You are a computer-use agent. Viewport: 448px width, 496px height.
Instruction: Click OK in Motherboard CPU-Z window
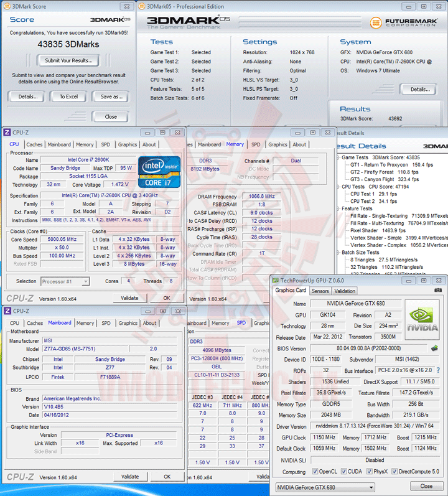[167, 476]
